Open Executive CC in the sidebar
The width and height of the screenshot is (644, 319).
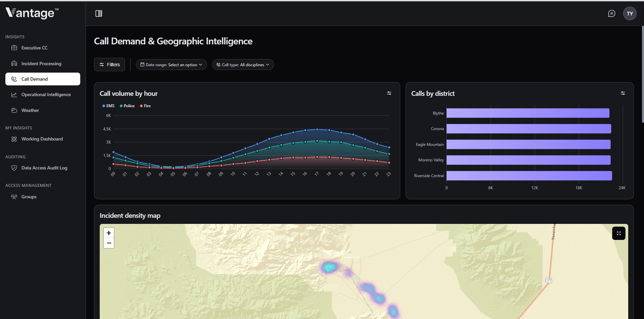click(x=43, y=48)
